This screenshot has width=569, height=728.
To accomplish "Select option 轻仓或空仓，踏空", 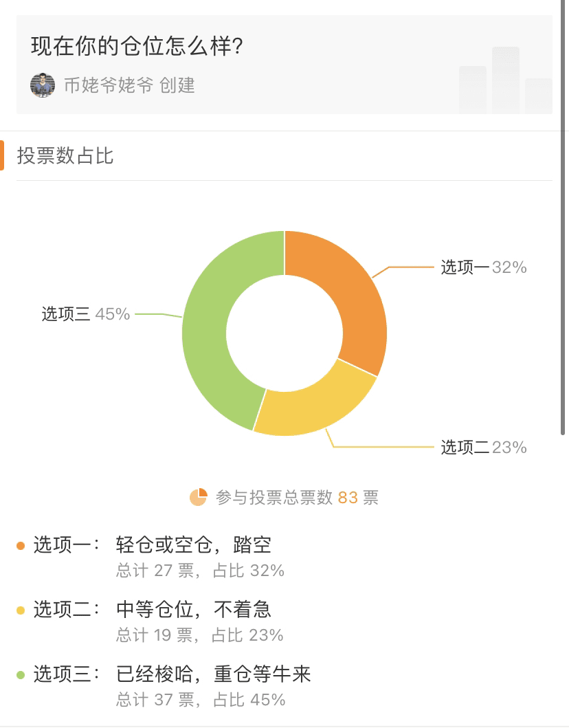I will coord(194,545).
